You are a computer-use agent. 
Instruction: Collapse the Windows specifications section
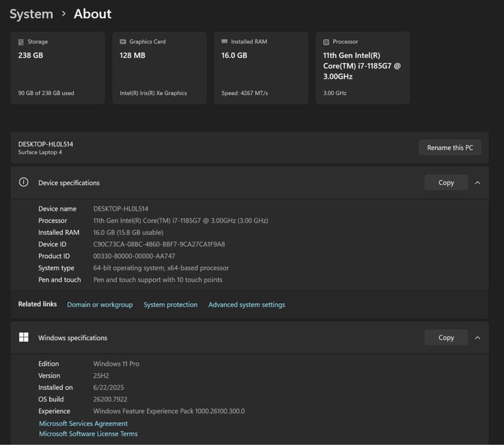click(477, 338)
